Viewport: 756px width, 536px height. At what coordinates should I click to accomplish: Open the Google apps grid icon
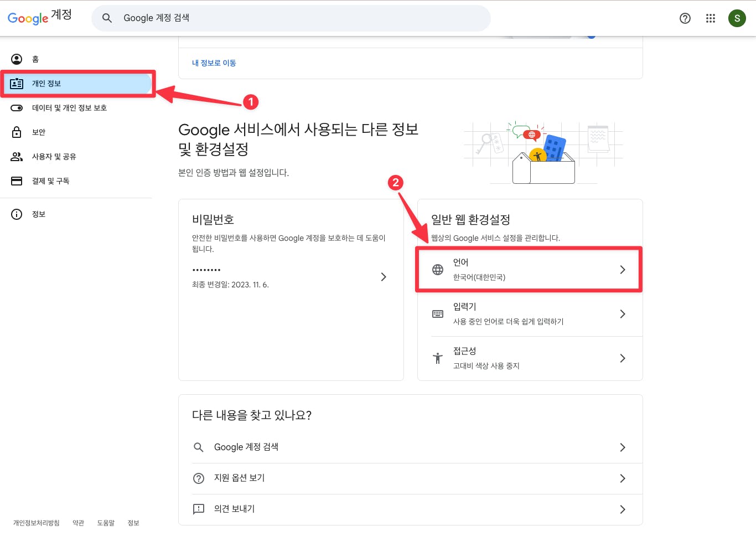(x=711, y=18)
